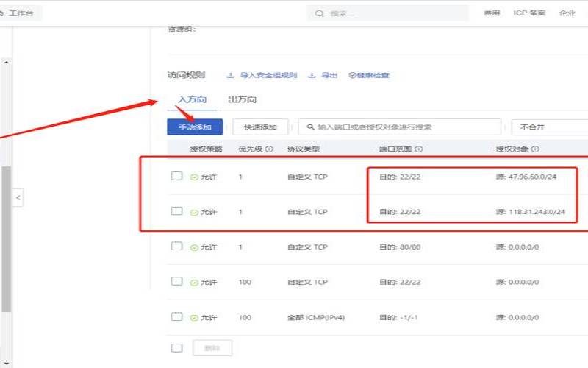This screenshot has height=368, width=588.
Task: Click the info icon beside 优先级 column
Action: 269,149
